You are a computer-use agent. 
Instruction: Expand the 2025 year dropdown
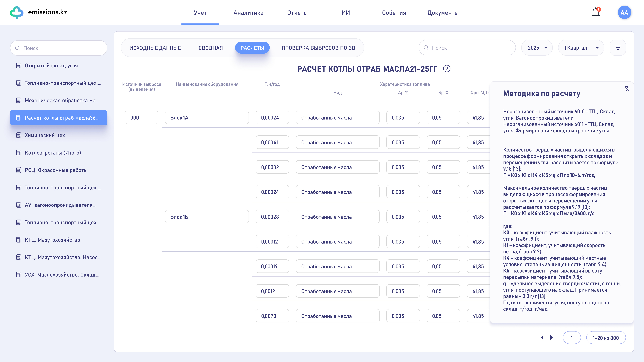537,48
